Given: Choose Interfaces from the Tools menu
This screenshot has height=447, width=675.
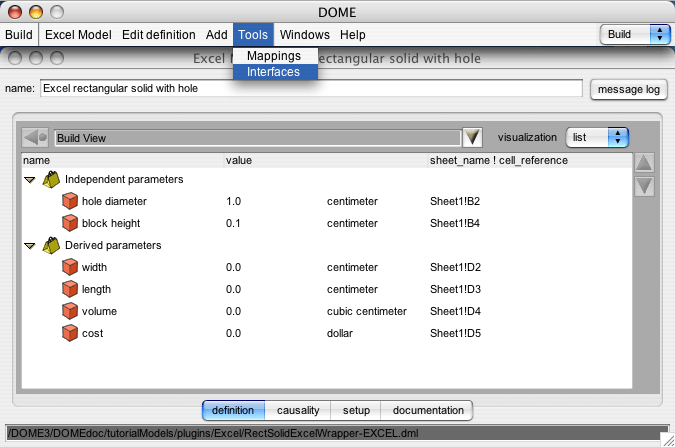Looking at the screenshot, I should point(274,72).
